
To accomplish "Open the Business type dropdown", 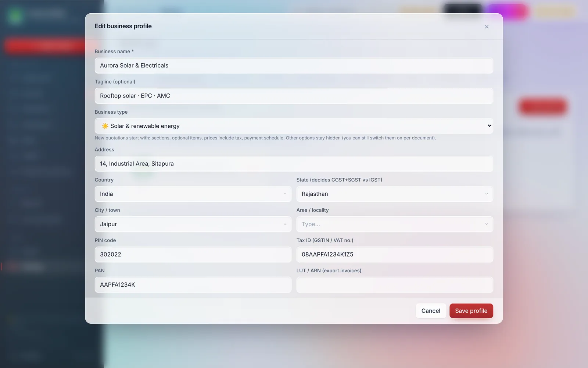I will (x=294, y=126).
